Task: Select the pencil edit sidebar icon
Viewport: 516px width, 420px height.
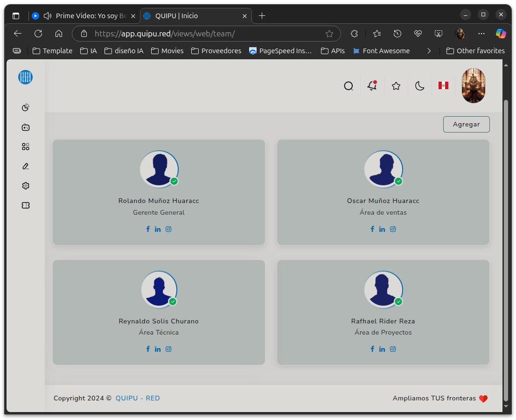Action: click(x=26, y=166)
